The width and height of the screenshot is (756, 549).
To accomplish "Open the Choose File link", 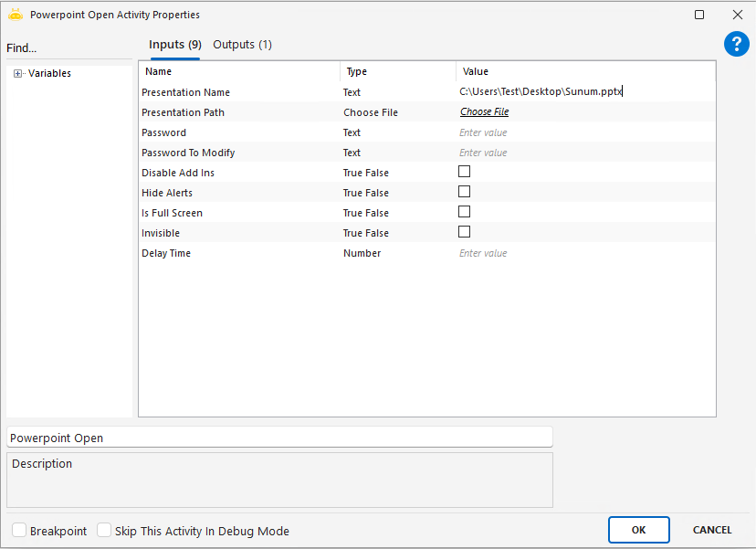I will 484,112.
